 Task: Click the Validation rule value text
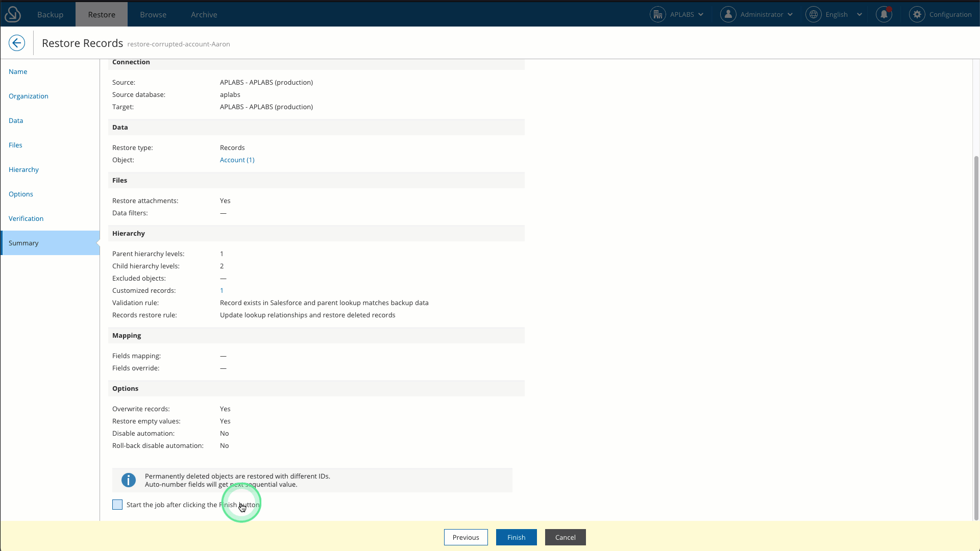coord(324,303)
